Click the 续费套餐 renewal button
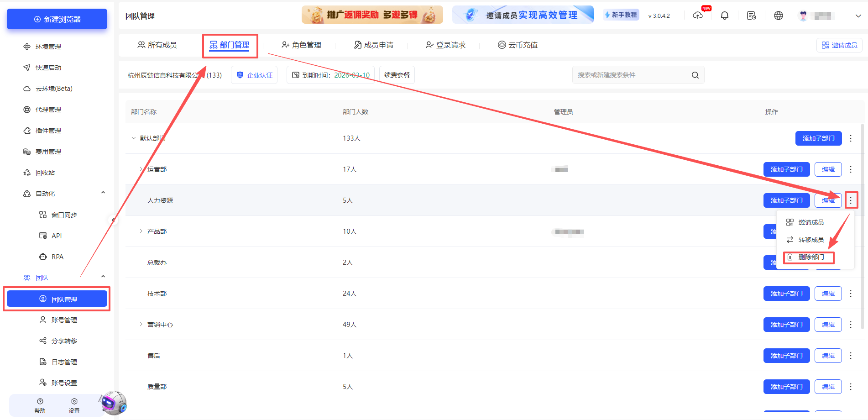This screenshot has height=420, width=868. [397, 74]
